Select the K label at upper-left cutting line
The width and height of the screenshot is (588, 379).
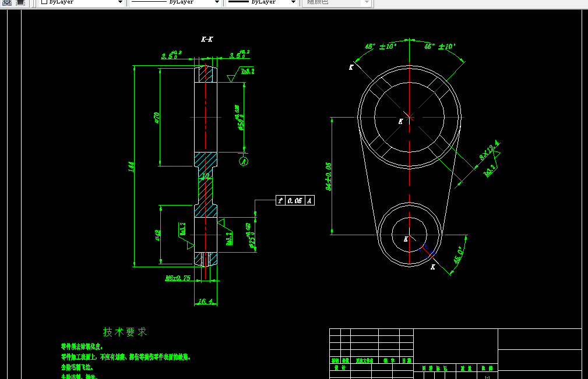coord(351,68)
